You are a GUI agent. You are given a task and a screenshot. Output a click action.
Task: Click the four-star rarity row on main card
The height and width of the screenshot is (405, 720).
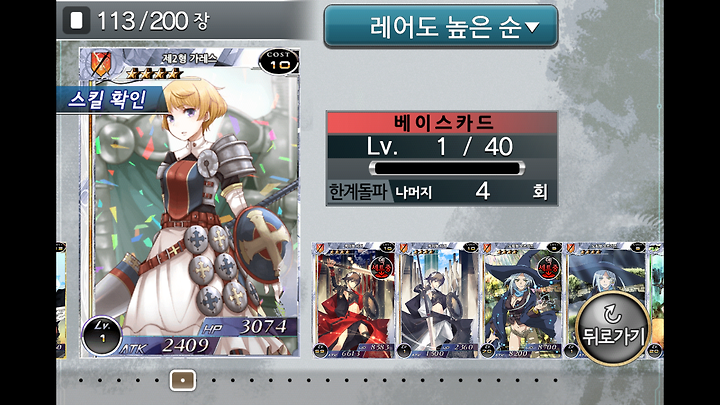(153, 73)
